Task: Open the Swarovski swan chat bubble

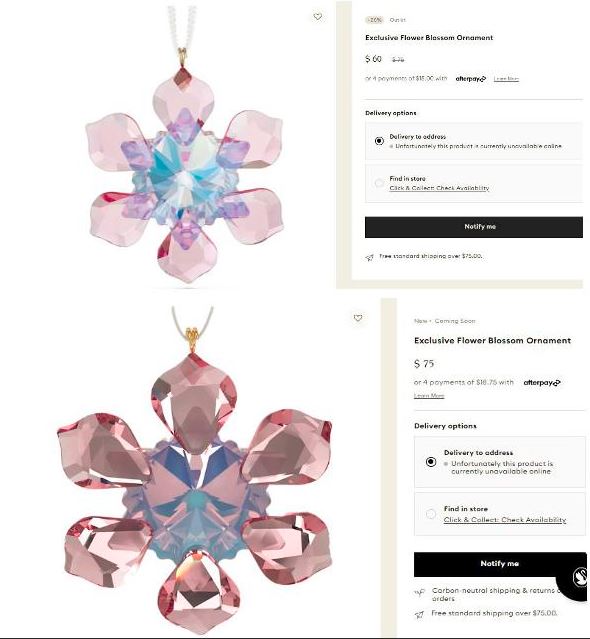Action: (x=577, y=577)
